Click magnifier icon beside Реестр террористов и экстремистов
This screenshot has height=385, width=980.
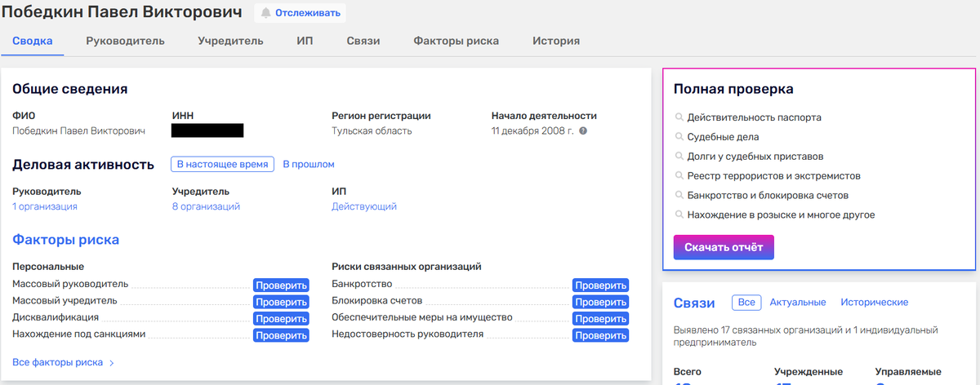coord(679,176)
